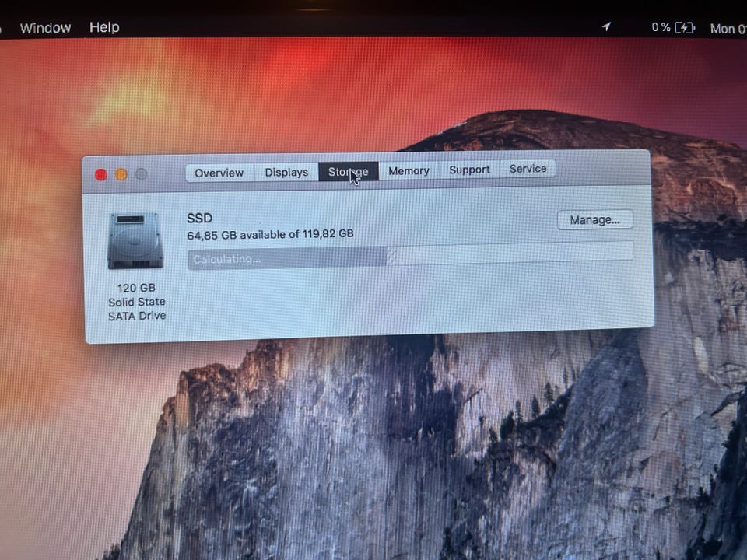Viewport: 747px width, 560px height.
Task: Open the Help menu
Action: pyautogui.click(x=104, y=27)
